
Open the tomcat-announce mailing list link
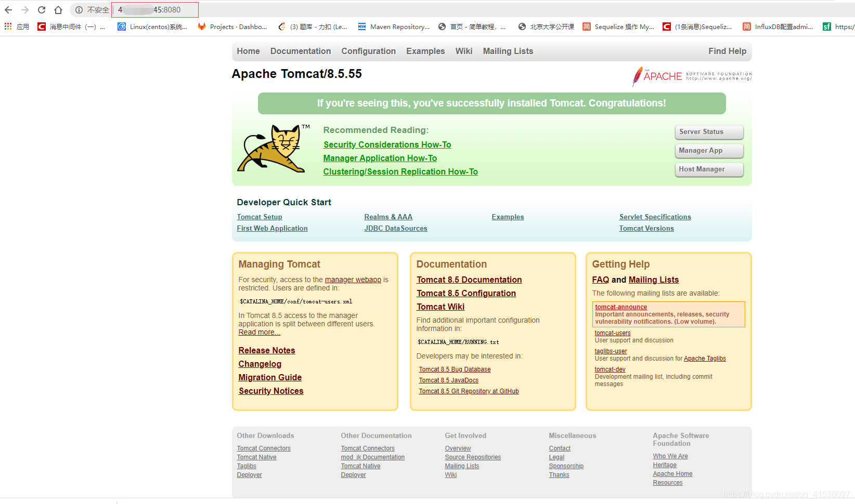[621, 307]
